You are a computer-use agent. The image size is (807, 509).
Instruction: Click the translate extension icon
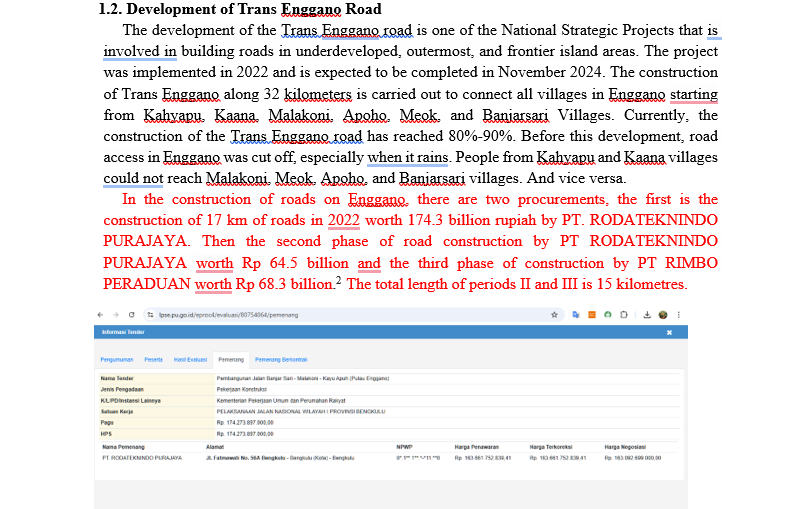(x=577, y=314)
